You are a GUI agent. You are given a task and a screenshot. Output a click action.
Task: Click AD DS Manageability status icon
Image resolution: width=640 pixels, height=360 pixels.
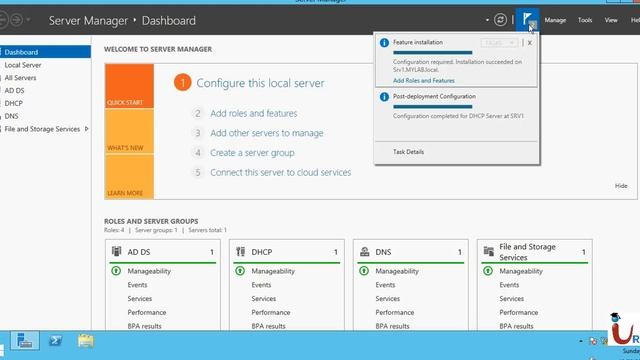(116, 271)
